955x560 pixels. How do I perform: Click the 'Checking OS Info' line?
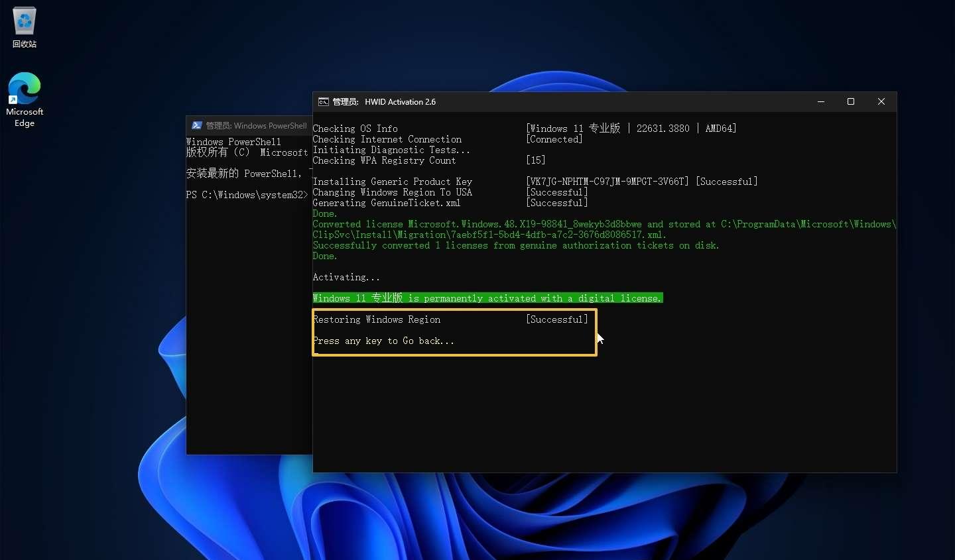[355, 129]
